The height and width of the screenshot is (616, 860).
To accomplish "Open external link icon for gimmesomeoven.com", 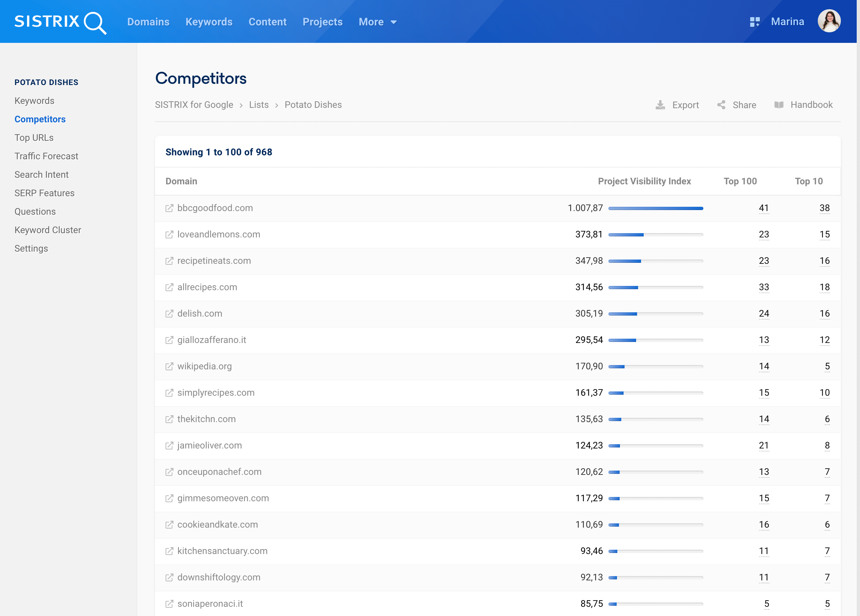I will (x=169, y=498).
